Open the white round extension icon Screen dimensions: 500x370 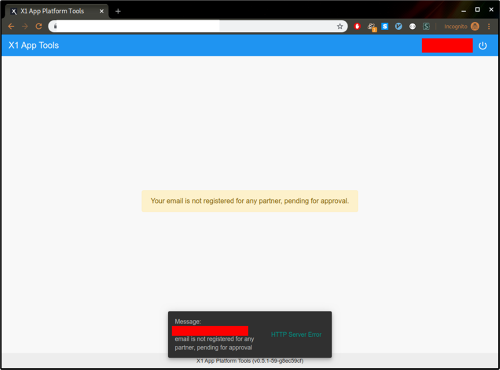tap(413, 26)
